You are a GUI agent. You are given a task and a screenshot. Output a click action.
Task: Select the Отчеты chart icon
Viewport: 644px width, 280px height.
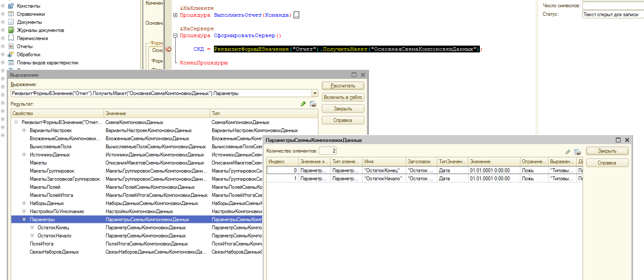click(x=11, y=46)
